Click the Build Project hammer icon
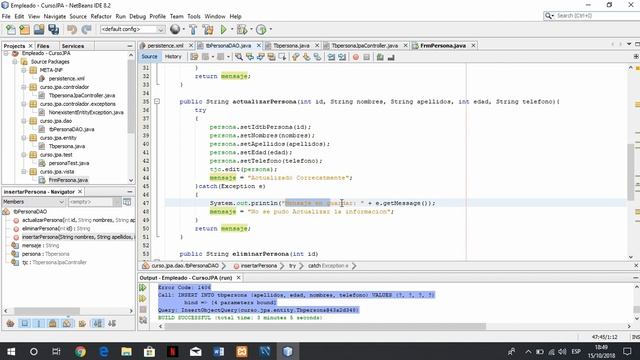This screenshot has height=360, width=640. tap(193, 29)
